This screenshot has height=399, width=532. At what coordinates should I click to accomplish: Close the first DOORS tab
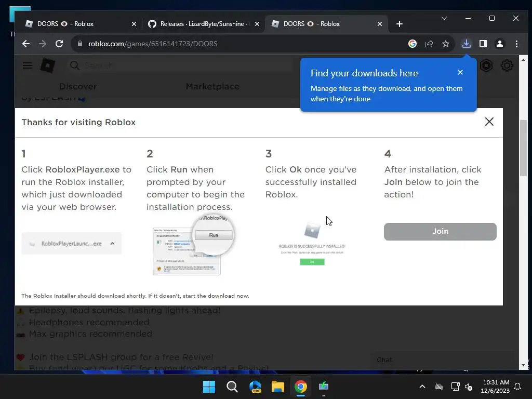(x=134, y=24)
